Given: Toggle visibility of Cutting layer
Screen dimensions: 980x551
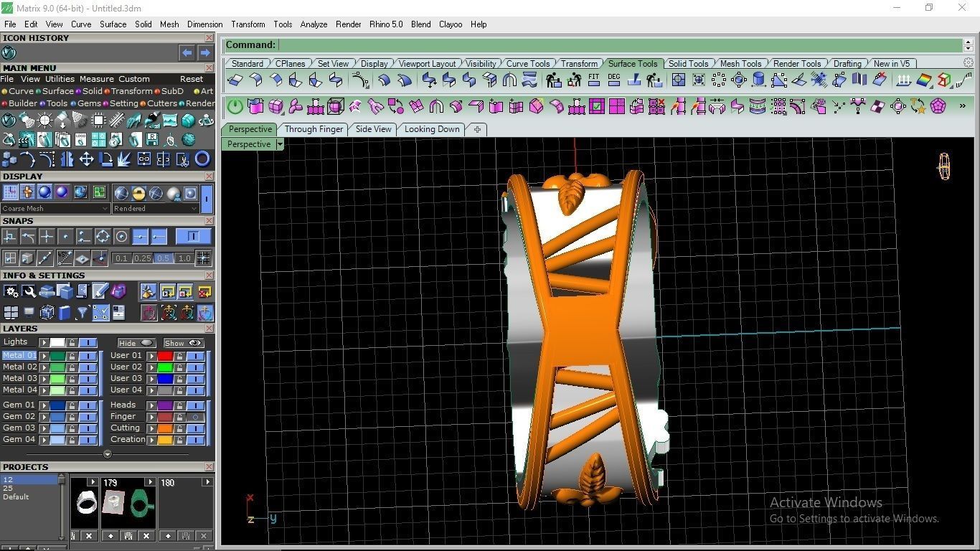Looking at the screenshot, I should (x=195, y=428).
